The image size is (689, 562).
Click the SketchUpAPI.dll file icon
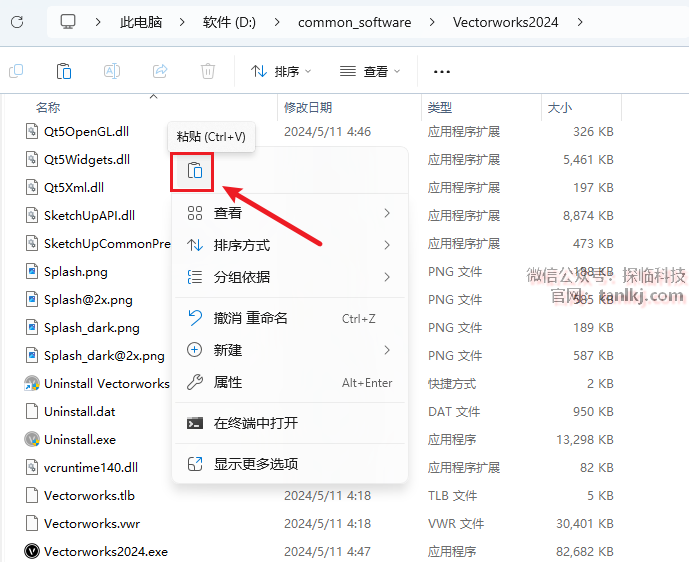coord(32,215)
